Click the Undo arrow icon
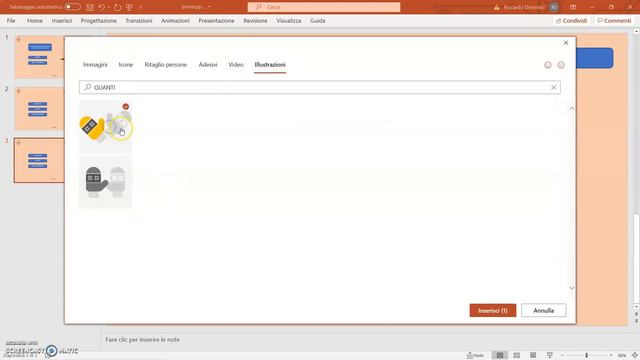This screenshot has height=360, width=640. 102,7
